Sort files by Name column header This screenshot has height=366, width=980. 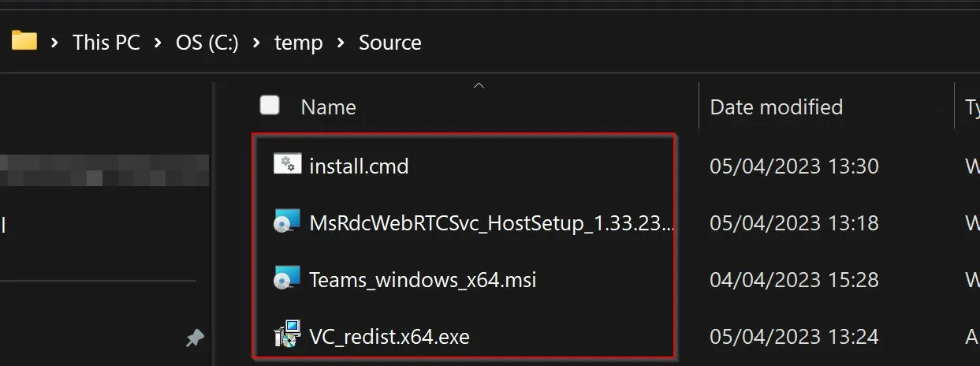coord(329,107)
